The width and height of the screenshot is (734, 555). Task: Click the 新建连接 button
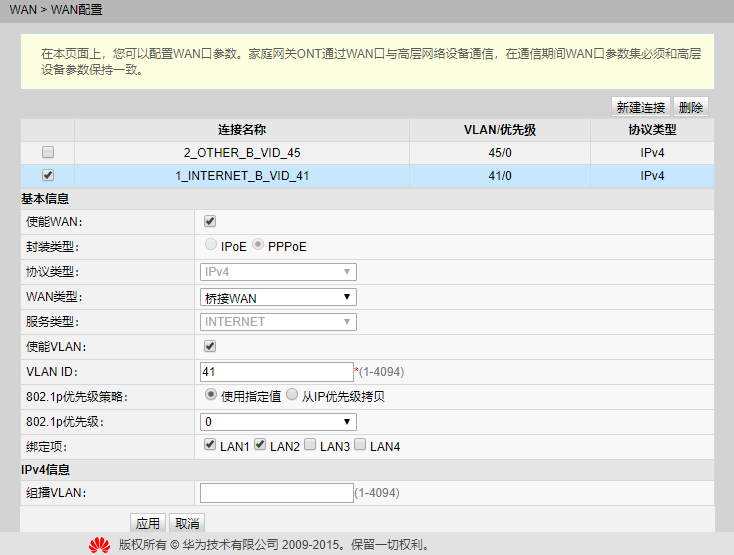pos(640,107)
